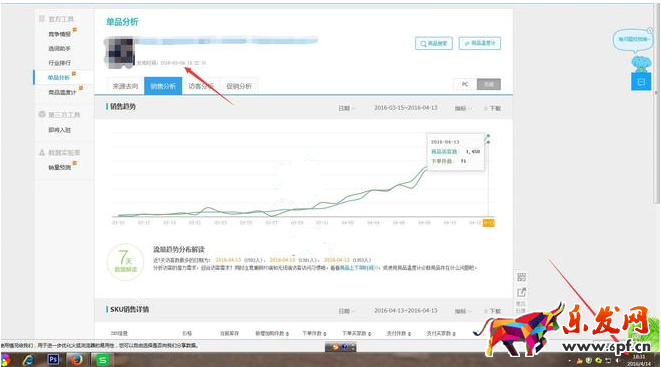Screen dimensions: 661x367
Task: Select the PC device toggle
Action: 465,84
